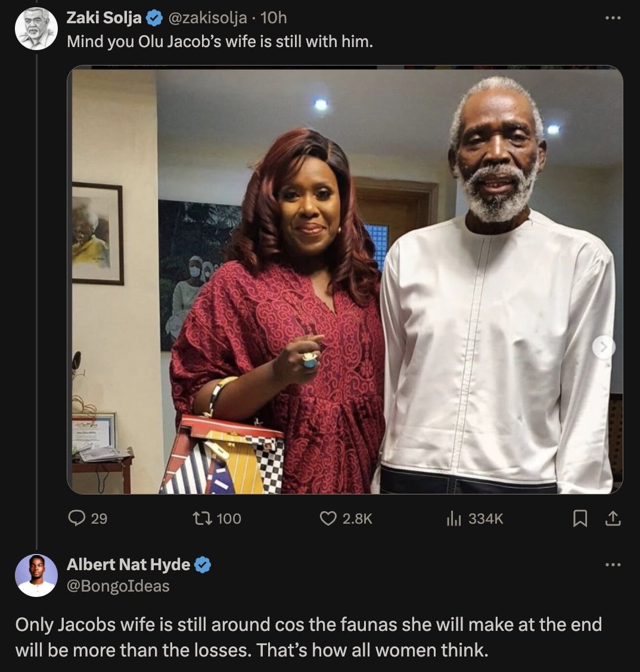Visit the @BongoIdeas handle
Image resolution: width=640 pixels, height=672 pixels.
118,586
